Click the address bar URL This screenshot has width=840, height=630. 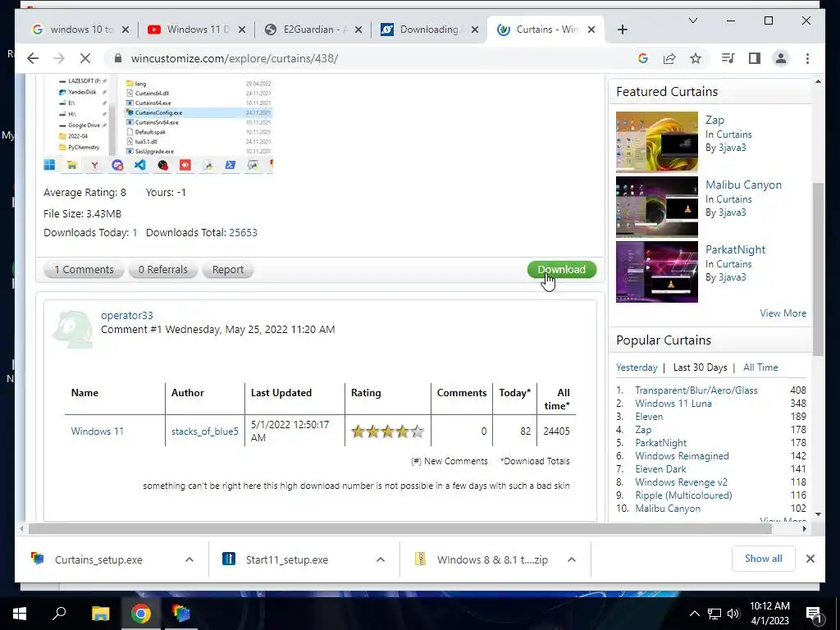(235, 58)
